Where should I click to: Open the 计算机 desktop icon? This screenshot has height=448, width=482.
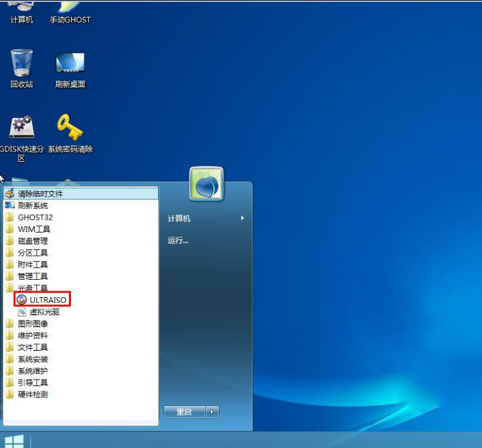21,12
